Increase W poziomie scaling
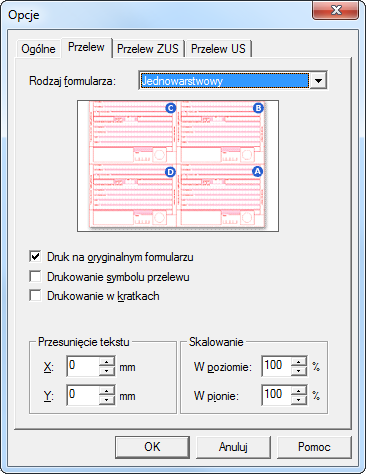This screenshot has height=474, width=366. pos(299,361)
